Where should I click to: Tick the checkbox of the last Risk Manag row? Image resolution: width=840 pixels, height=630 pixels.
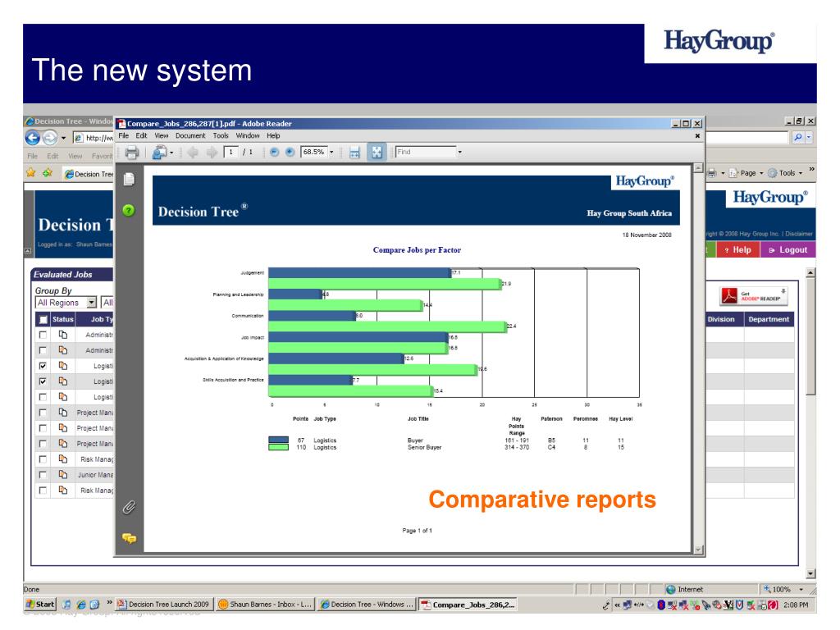43,491
